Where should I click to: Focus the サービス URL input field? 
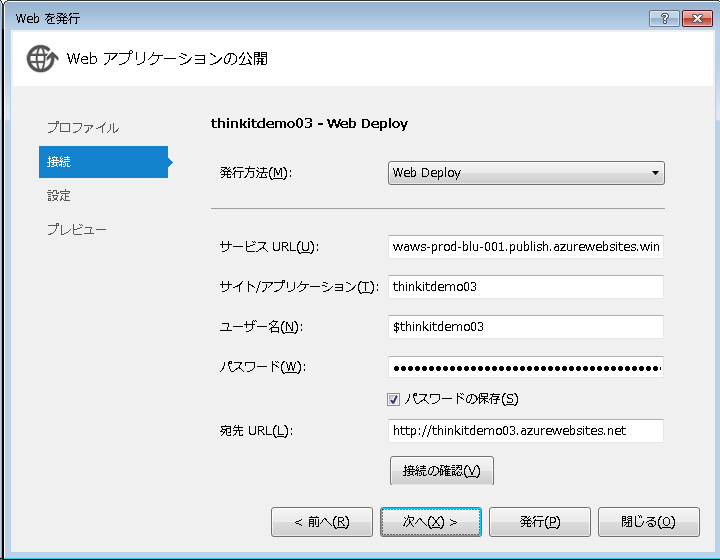(x=526, y=246)
